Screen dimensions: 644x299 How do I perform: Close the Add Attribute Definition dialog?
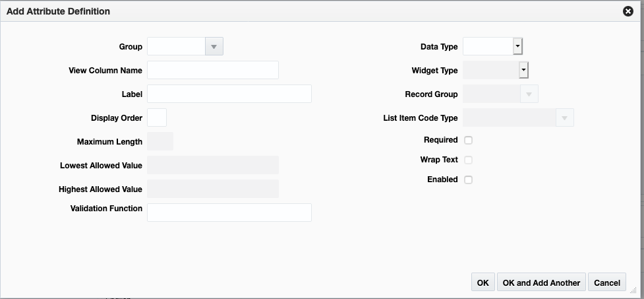628,11
